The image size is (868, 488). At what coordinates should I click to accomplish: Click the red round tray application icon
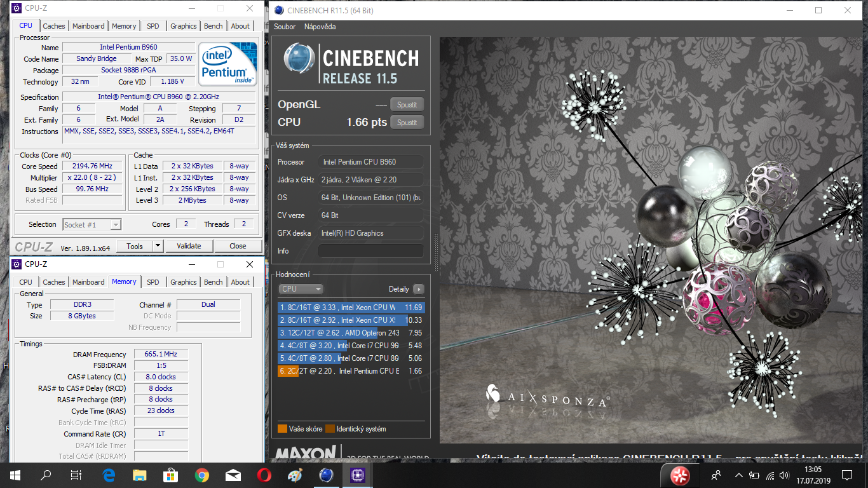(x=680, y=475)
